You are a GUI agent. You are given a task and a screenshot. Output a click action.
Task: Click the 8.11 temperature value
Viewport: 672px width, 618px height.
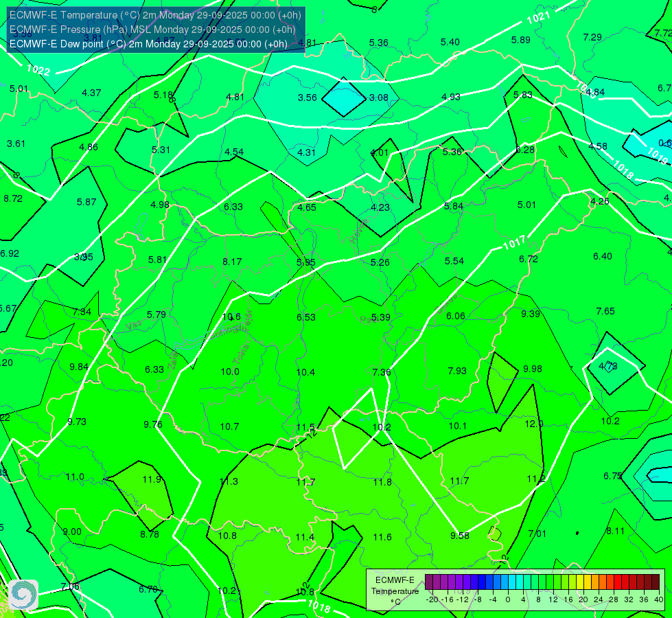coord(616,531)
